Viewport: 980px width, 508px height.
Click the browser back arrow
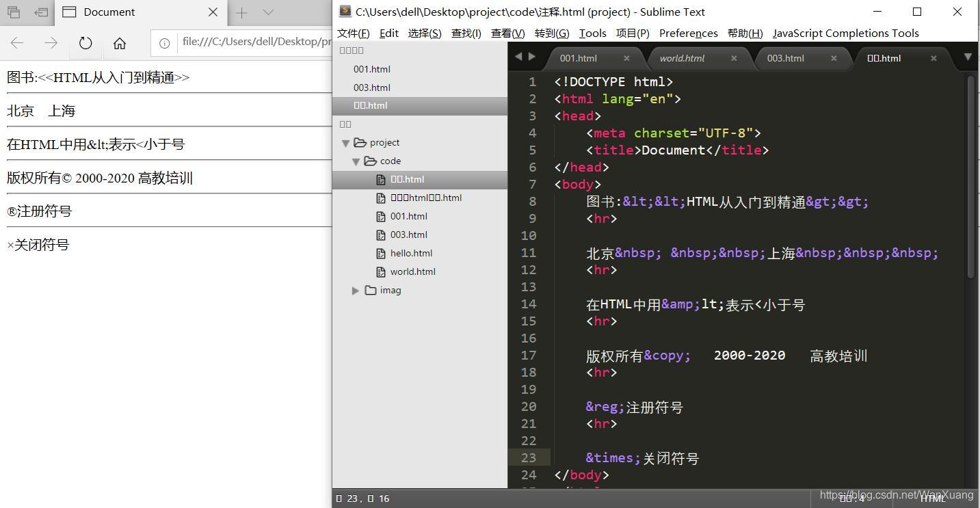coord(17,43)
